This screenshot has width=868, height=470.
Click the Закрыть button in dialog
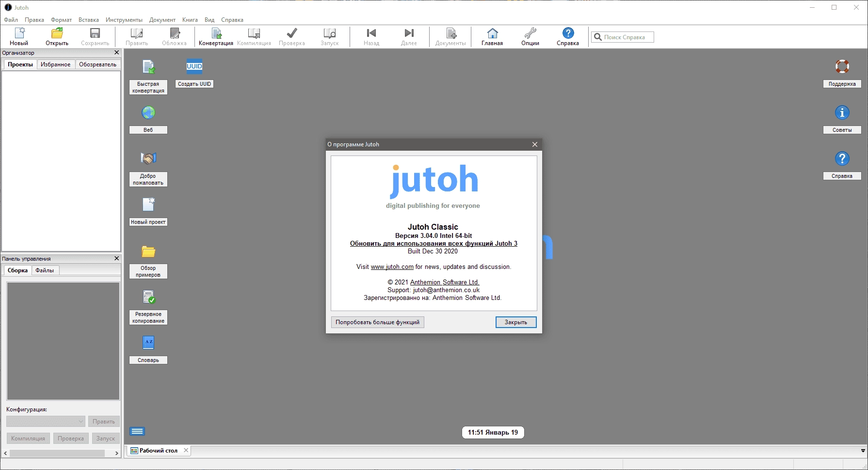coord(516,322)
